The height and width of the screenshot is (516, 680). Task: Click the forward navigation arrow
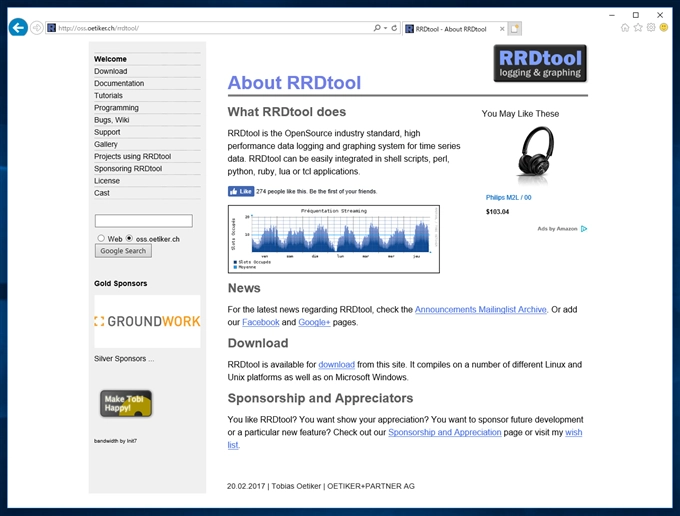point(37,28)
